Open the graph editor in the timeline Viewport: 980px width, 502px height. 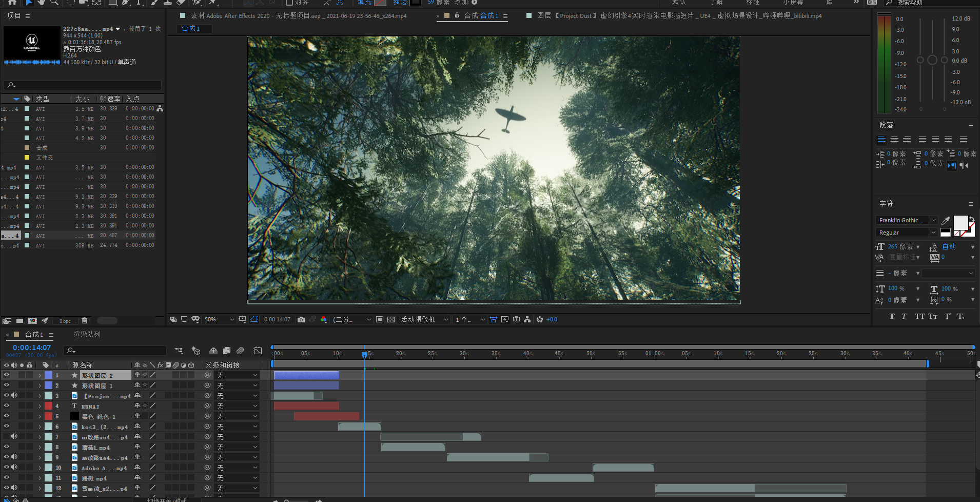coord(258,351)
